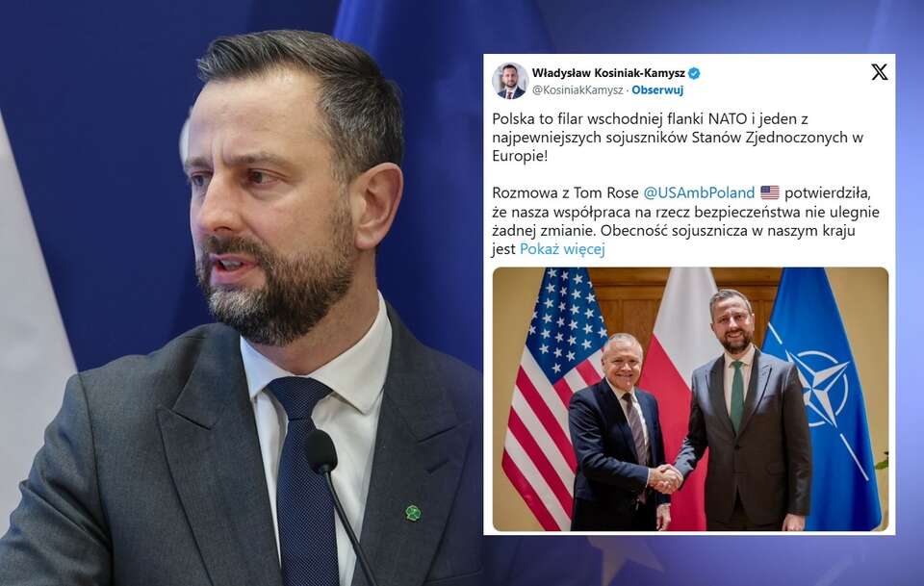
Task: Click the green tie in tweet photo
Action: (737, 395)
